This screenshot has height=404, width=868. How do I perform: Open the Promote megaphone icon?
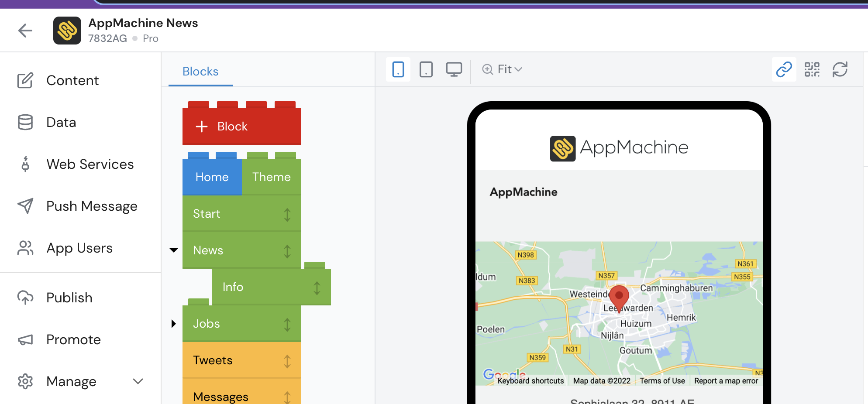coord(26,339)
